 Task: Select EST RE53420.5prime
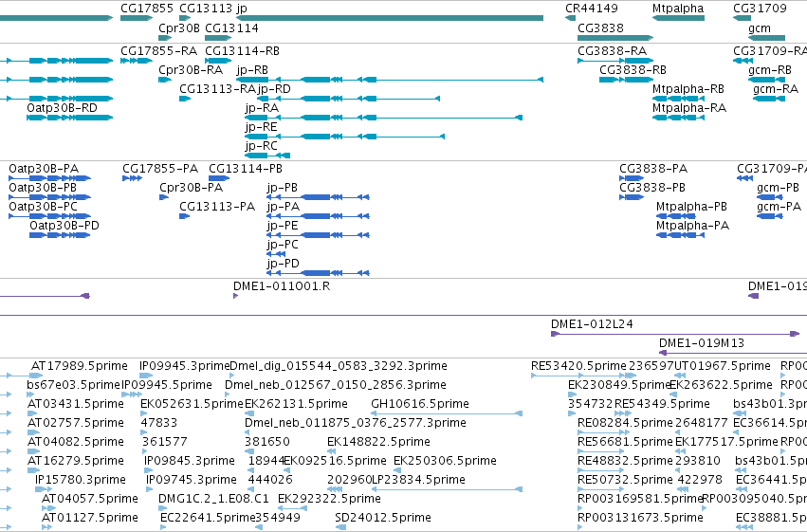(x=578, y=366)
